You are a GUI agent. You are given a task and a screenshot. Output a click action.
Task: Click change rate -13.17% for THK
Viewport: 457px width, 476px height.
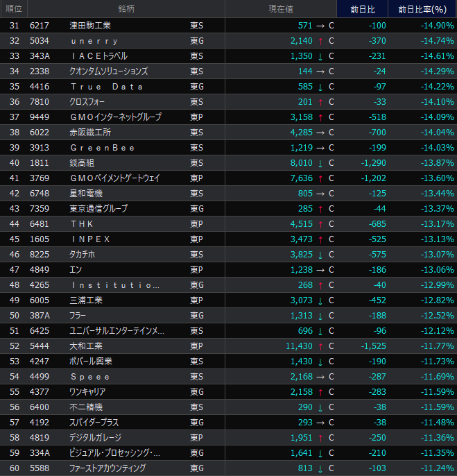(x=438, y=224)
